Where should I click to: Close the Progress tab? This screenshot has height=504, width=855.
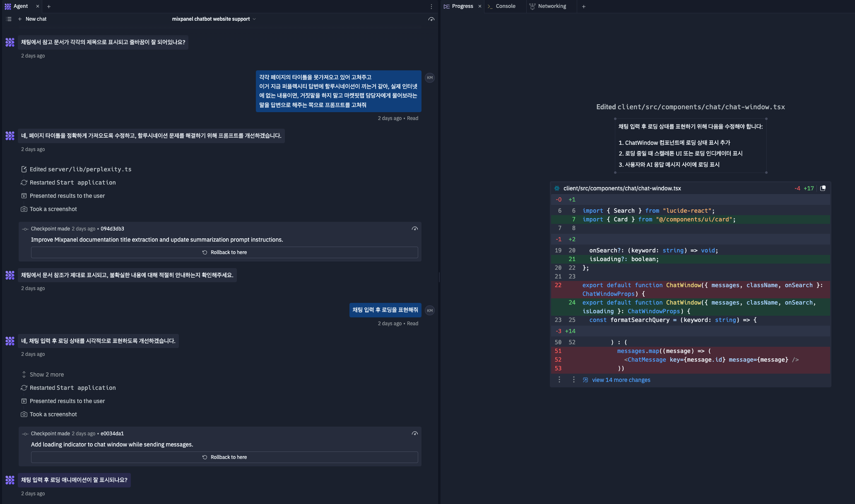tap(480, 6)
